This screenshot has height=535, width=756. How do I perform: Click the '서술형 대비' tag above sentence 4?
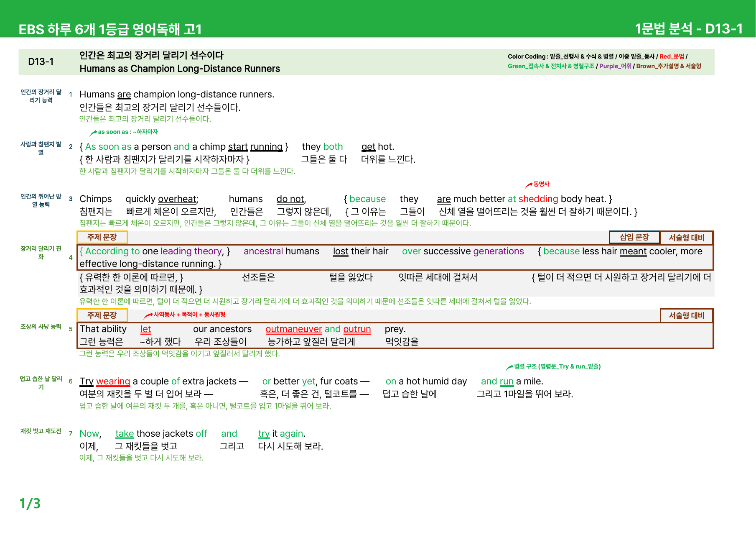[x=687, y=238]
